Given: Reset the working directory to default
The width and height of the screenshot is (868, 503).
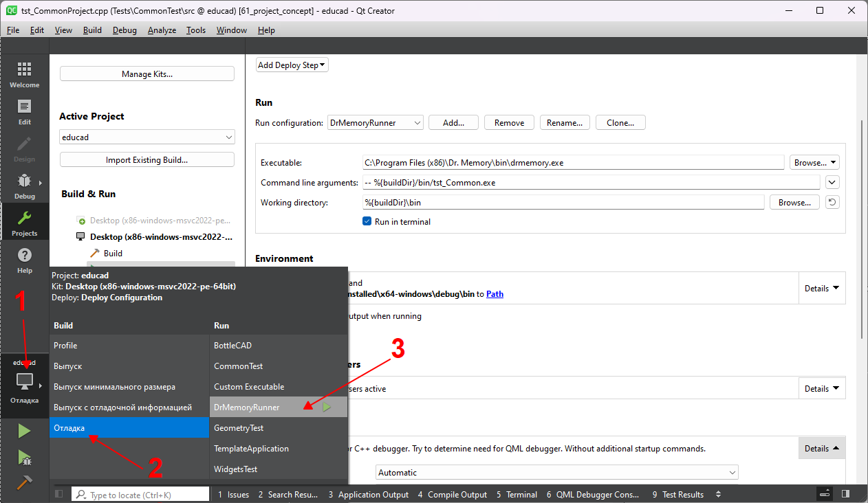Looking at the screenshot, I should pyautogui.click(x=832, y=203).
